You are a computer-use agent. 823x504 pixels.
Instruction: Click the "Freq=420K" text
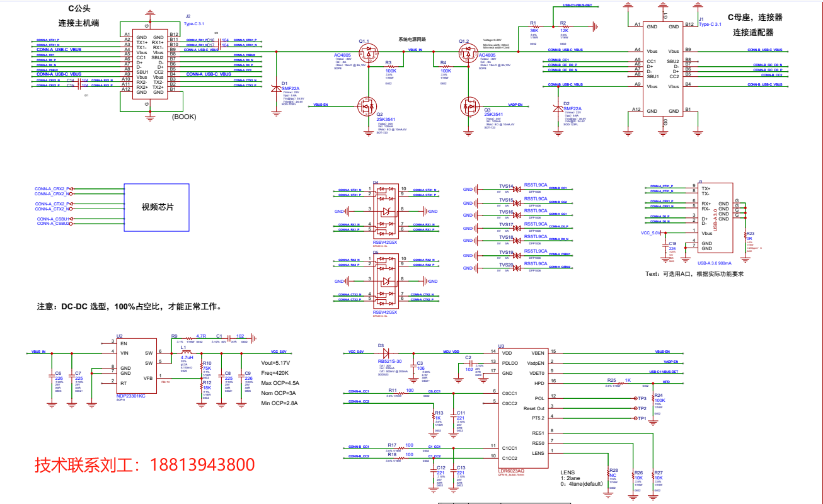[x=273, y=373]
